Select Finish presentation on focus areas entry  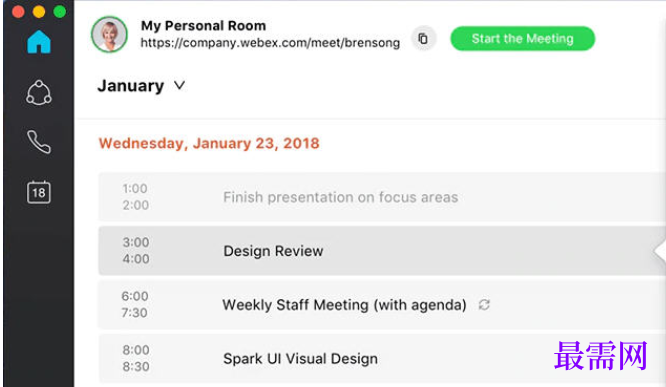coord(382,197)
